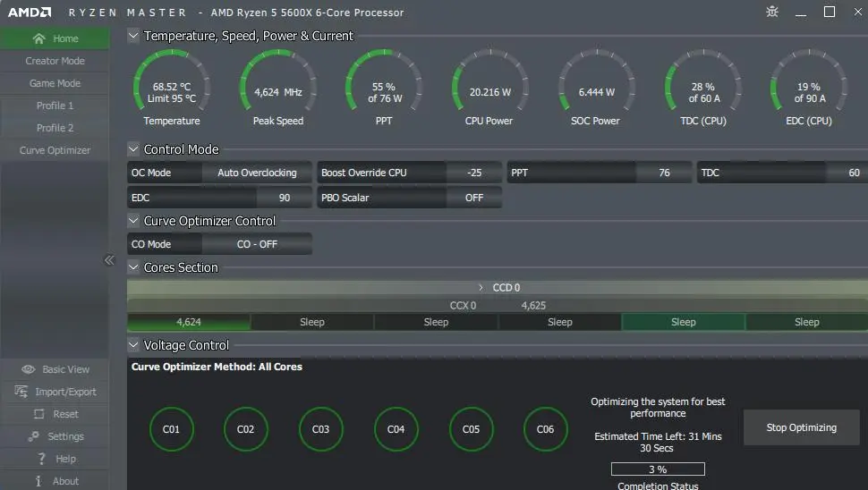This screenshot has height=490, width=868.
Task: Click the Home house icon in sidebar
Action: tap(38, 38)
